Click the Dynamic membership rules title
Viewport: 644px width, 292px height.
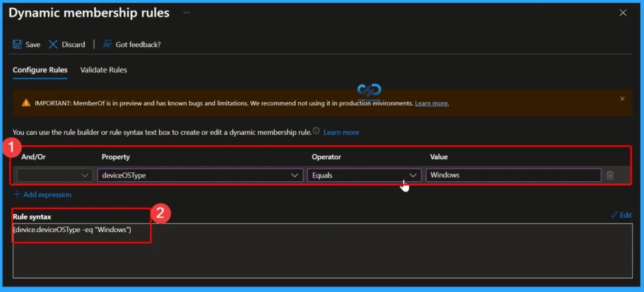click(x=89, y=13)
